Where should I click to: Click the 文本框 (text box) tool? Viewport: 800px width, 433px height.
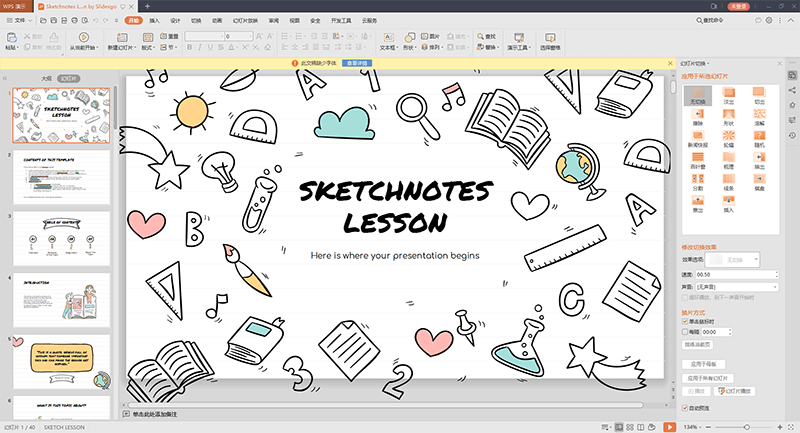(x=388, y=40)
